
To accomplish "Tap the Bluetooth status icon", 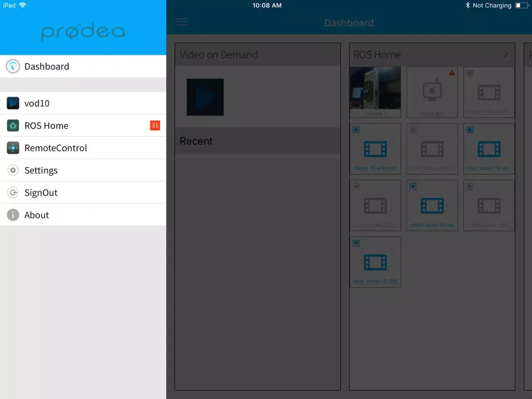I will click(467, 5).
